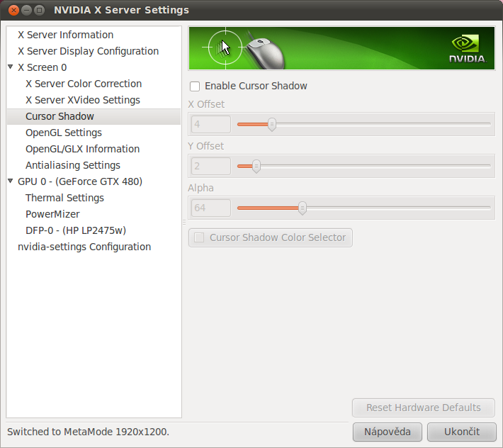503x448 pixels.
Task: Click the Alpha value field
Action: pos(210,208)
